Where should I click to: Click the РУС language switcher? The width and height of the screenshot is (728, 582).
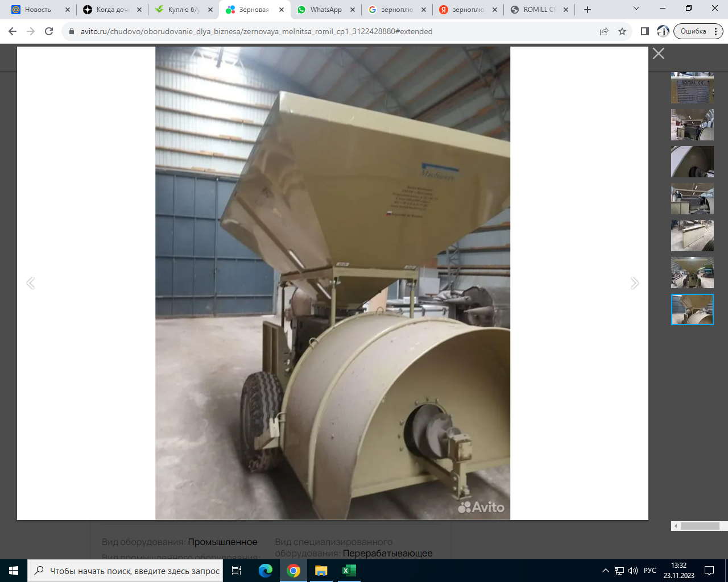point(650,571)
